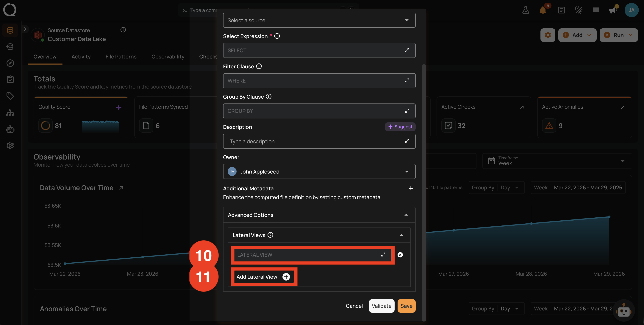The height and width of the screenshot is (325, 644).
Task: Switch to the Observability tab
Action: [x=168, y=57]
